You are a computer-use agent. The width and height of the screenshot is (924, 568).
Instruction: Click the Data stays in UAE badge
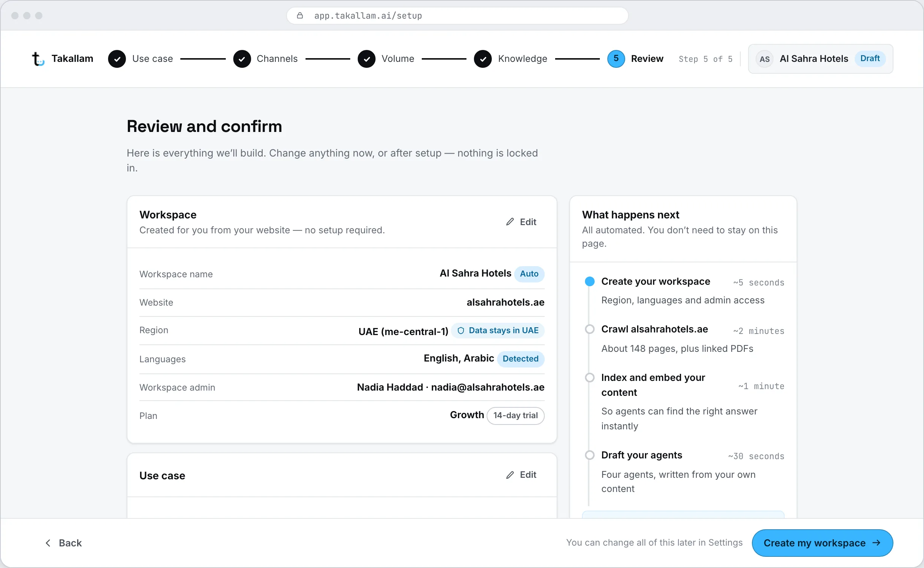tap(498, 331)
